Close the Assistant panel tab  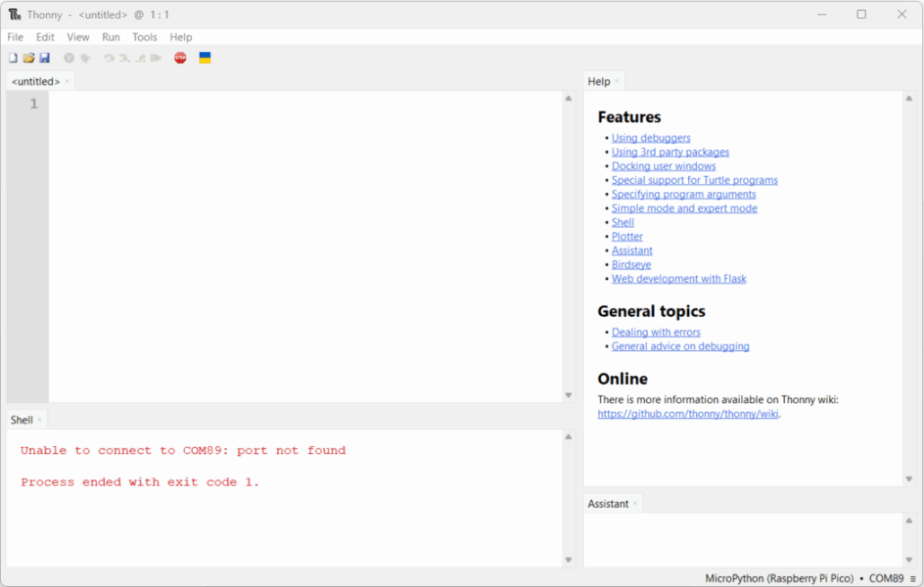635,504
